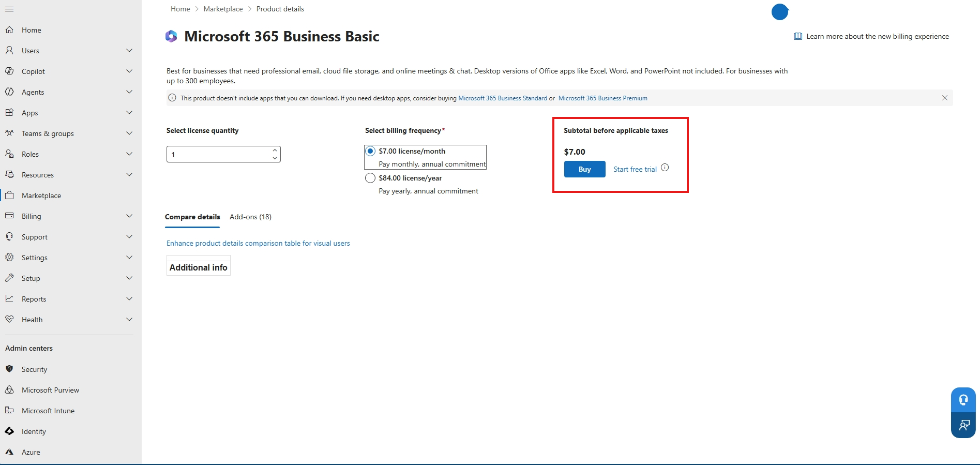Screen dimensions: 980x465
Task: Open Microsoft 365 Business Standard link
Action: [503, 98]
